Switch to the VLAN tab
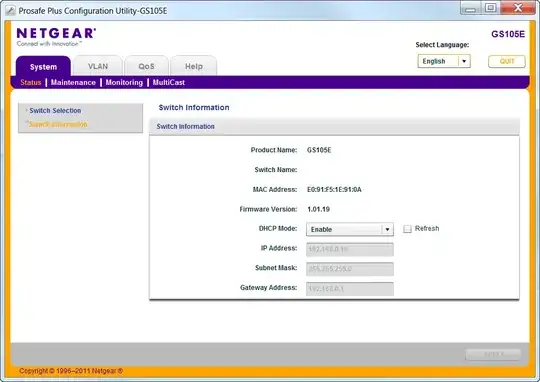Viewport: 540px width, 382px height. 98,66
